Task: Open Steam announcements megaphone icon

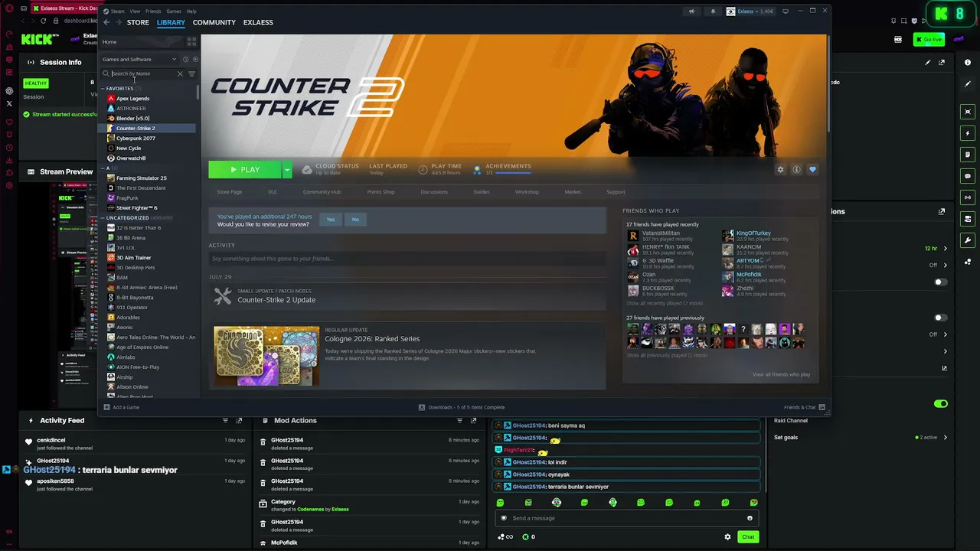Action: click(691, 11)
